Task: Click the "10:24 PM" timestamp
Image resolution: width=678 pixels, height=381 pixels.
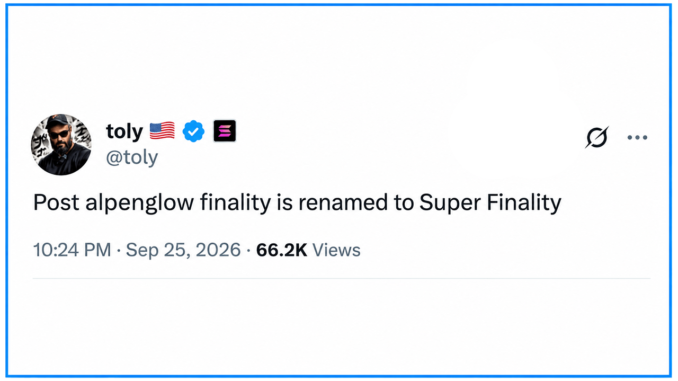Action: click(x=72, y=250)
